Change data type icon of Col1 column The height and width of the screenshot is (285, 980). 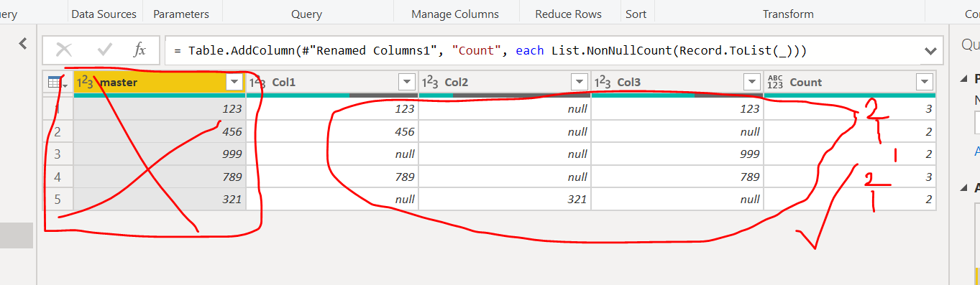[257, 82]
